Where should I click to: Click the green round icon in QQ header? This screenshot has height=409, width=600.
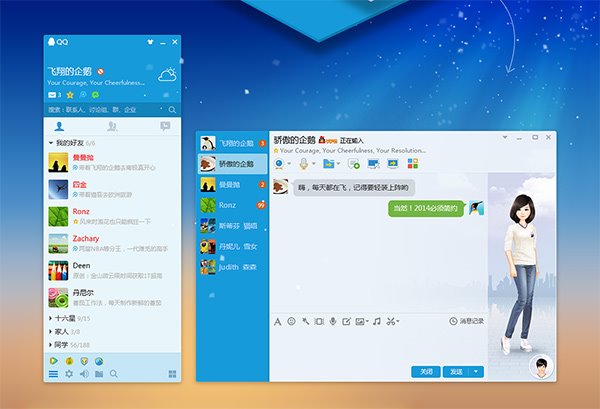[x=95, y=95]
